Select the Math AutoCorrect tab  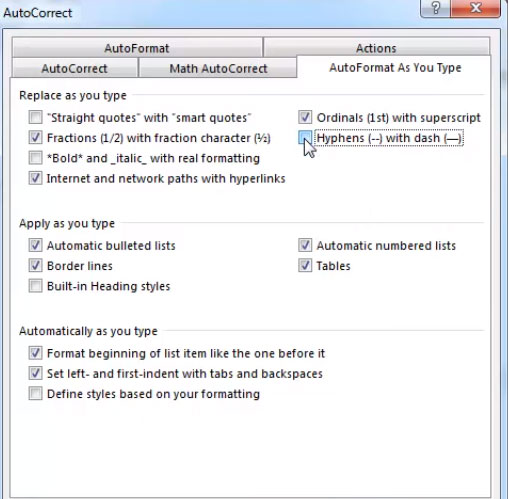[218, 68]
